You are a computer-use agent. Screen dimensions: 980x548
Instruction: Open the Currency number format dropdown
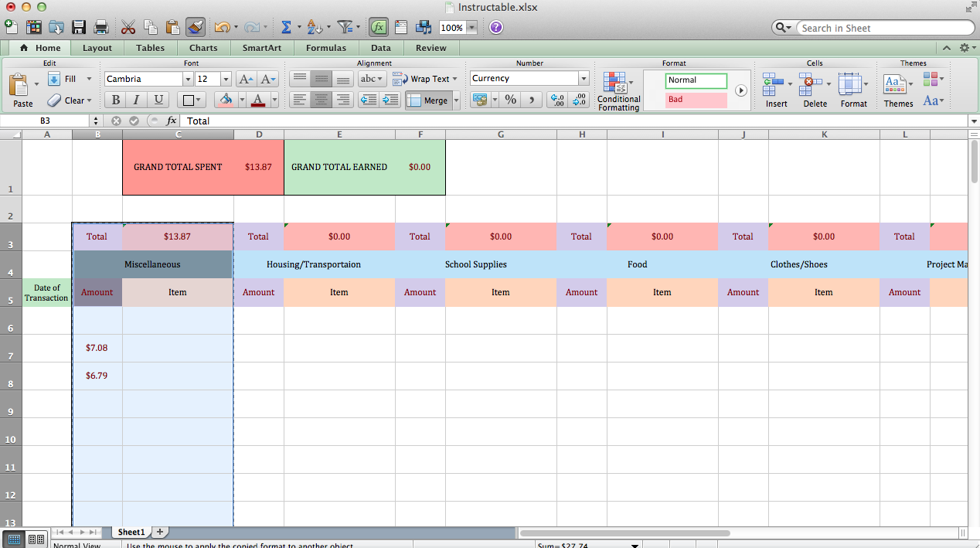tap(584, 78)
